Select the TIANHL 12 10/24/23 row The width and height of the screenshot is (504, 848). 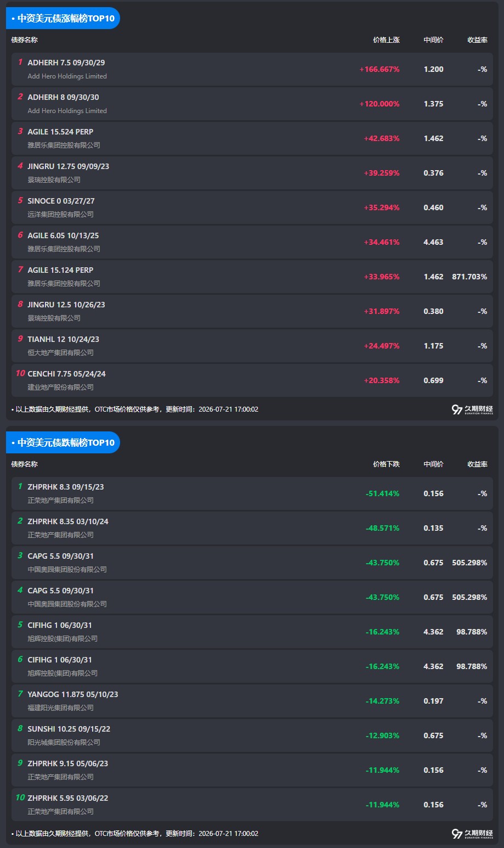252,346
